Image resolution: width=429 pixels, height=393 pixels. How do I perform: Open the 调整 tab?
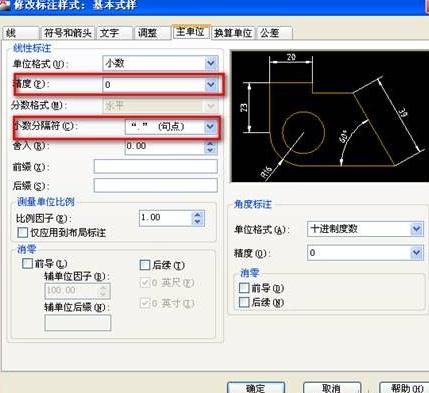click(x=152, y=33)
